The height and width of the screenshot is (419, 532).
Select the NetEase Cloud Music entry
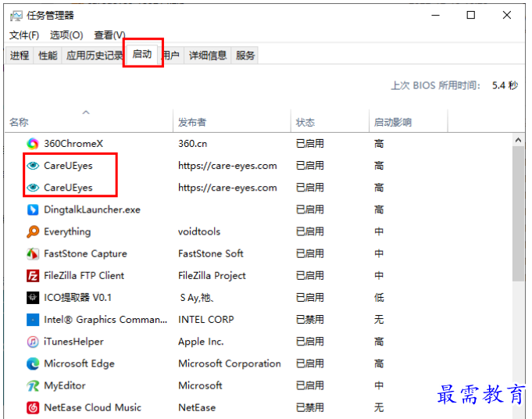92,407
